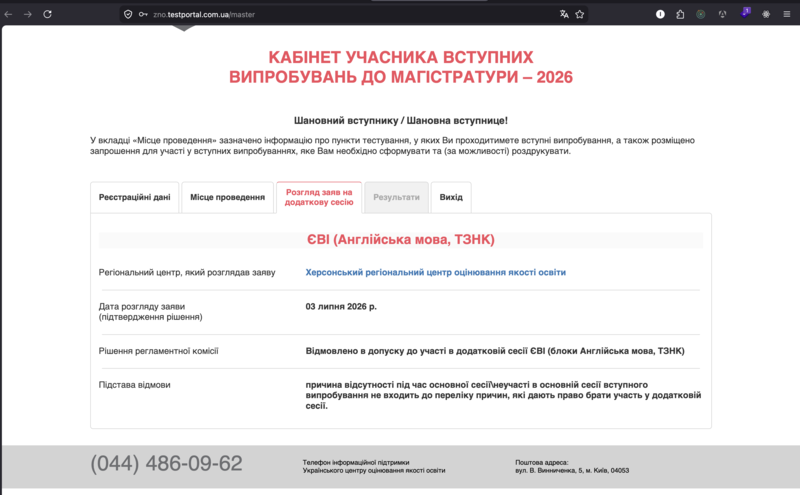
Task: Click the Підстава відмови label
Action: [134, 385]
